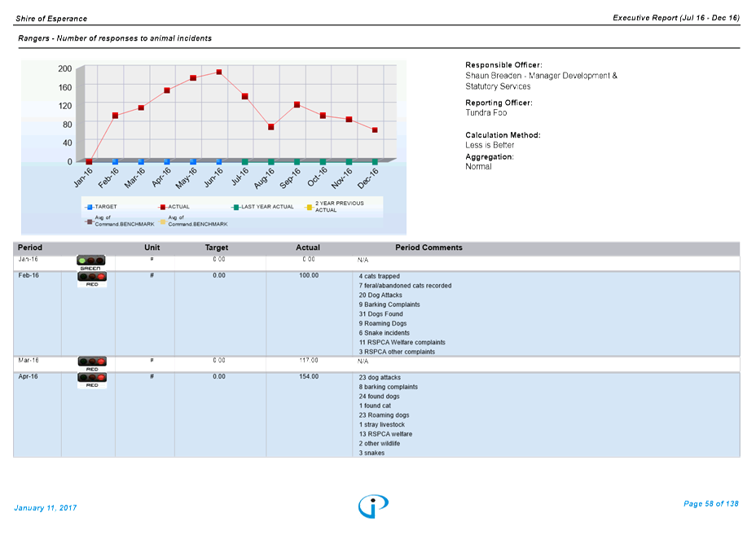Viewport: 756px width, 535px height.
Task: Click the Mar-16 red traffic light icon
Action: [x=92, y=362]
